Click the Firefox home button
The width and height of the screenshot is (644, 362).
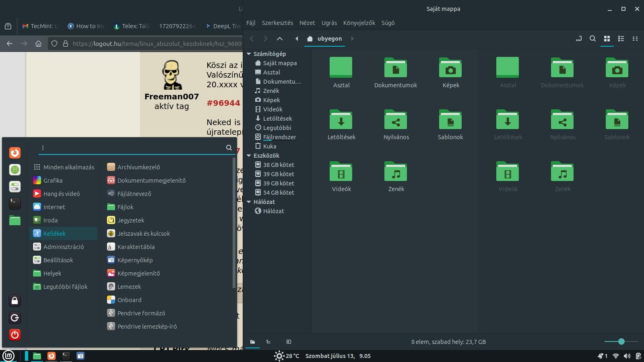pos(38,43)
